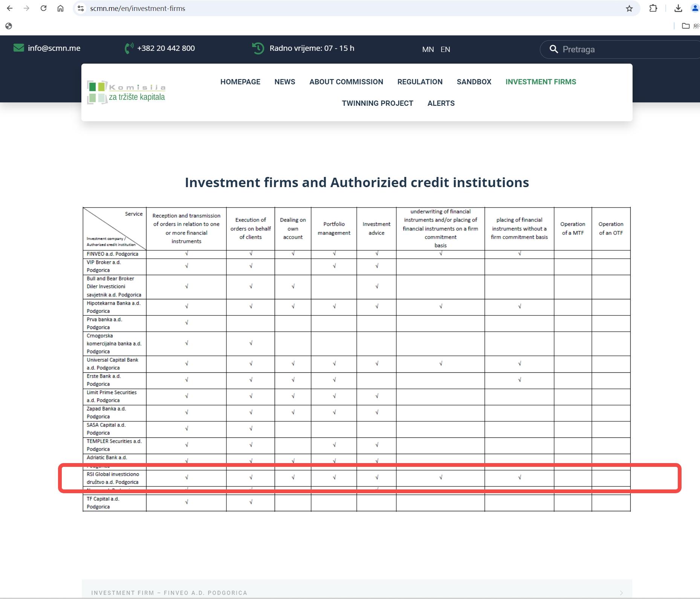
Task: Click the Operation of an OTF column header
Action: [x=611, y=229]
